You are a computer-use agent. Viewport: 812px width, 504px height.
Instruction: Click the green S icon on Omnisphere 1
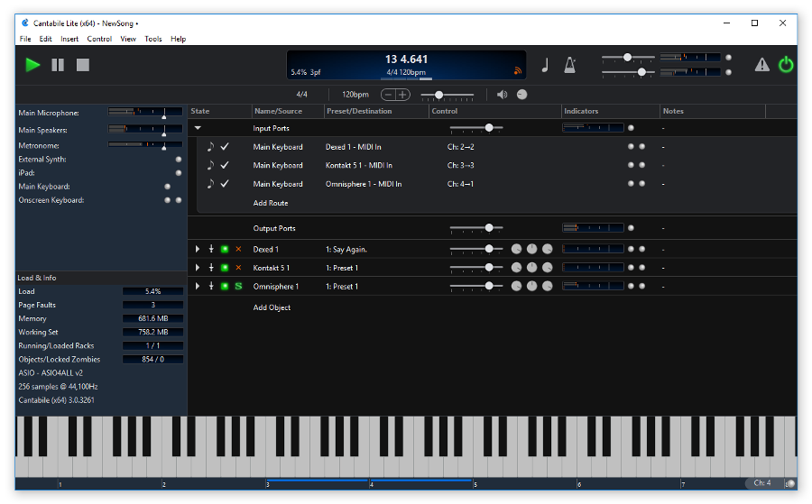tap(238, 286)
